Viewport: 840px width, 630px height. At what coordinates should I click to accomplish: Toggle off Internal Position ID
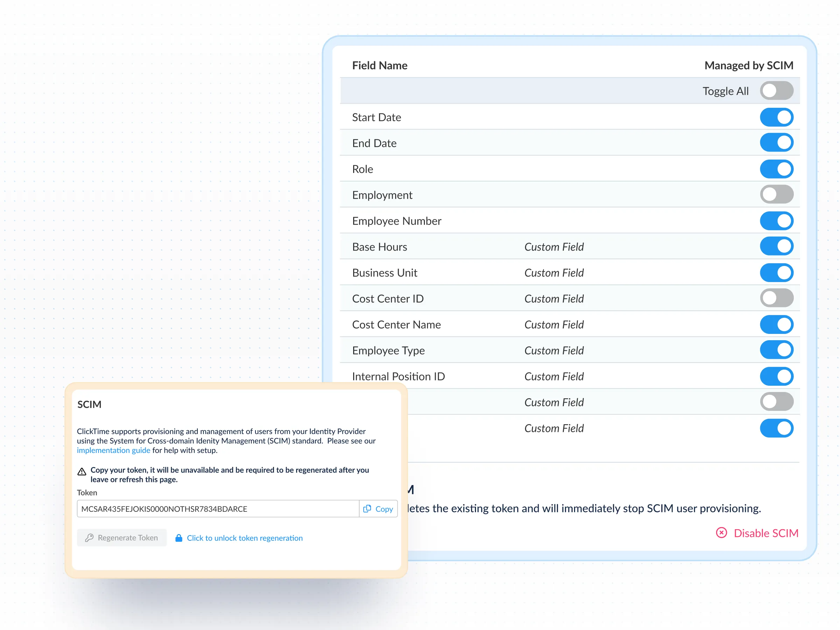point(776,376)
